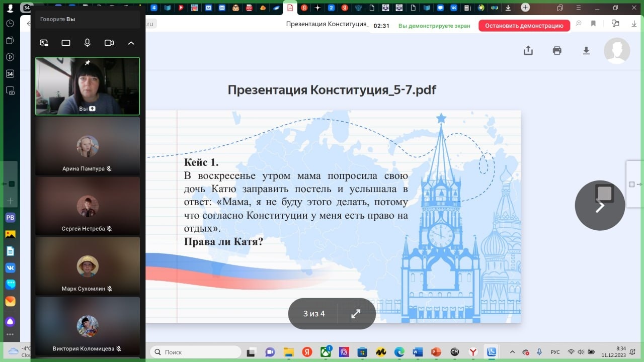644x362 pixels.
Task: Open the documents shortcut in browser sidebar
Action: (x=10, y=251)
